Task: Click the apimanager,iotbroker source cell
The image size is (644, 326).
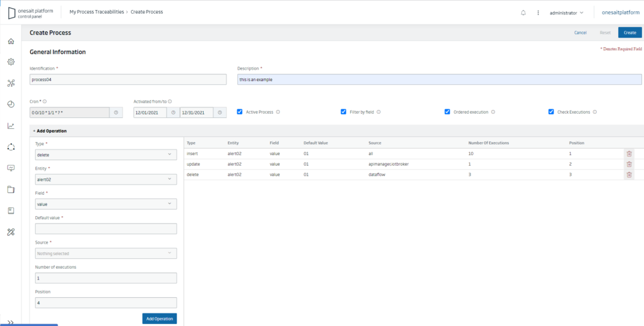Action: 389,164
